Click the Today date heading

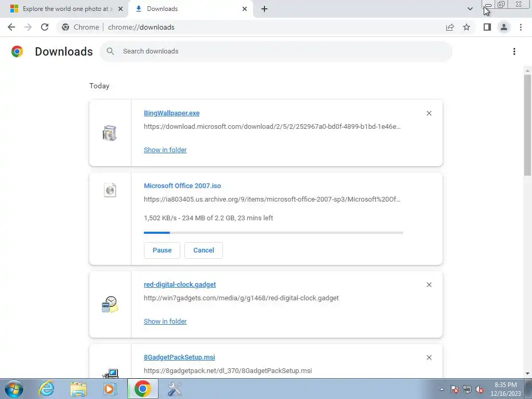click(x=99, y=86)
